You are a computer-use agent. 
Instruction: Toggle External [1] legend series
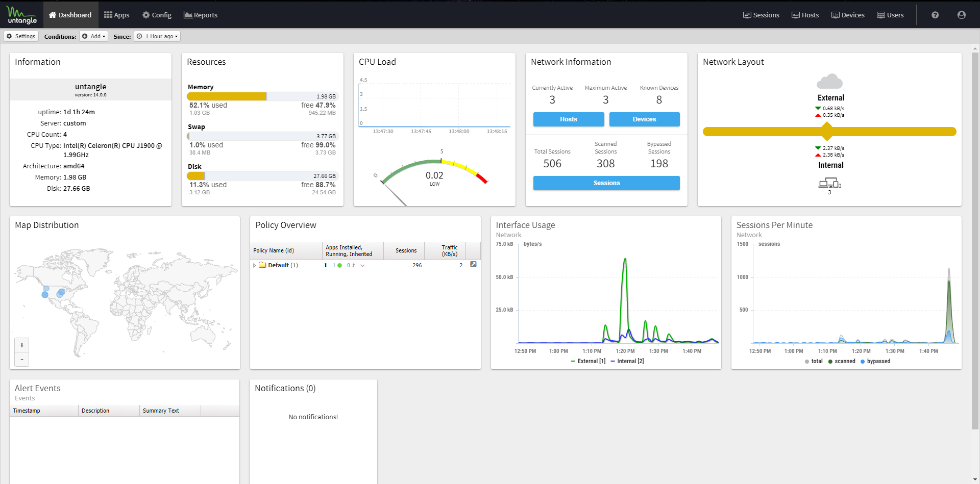click(x=589, y=361)
